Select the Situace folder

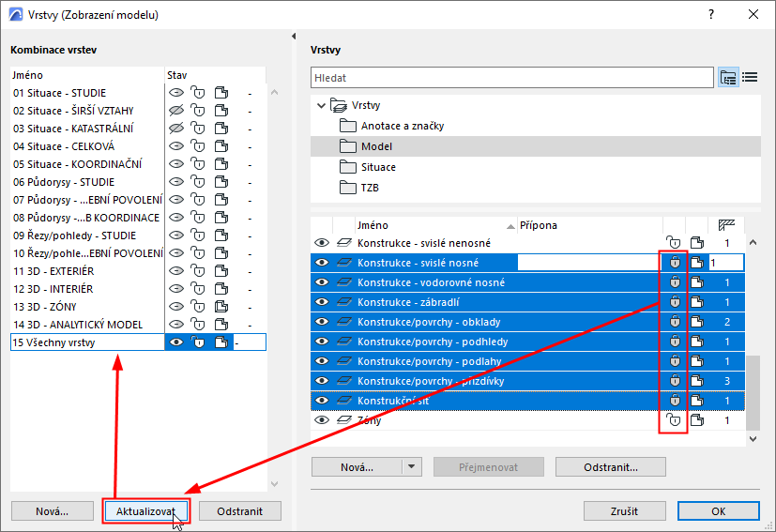click(x=368, y=167)
